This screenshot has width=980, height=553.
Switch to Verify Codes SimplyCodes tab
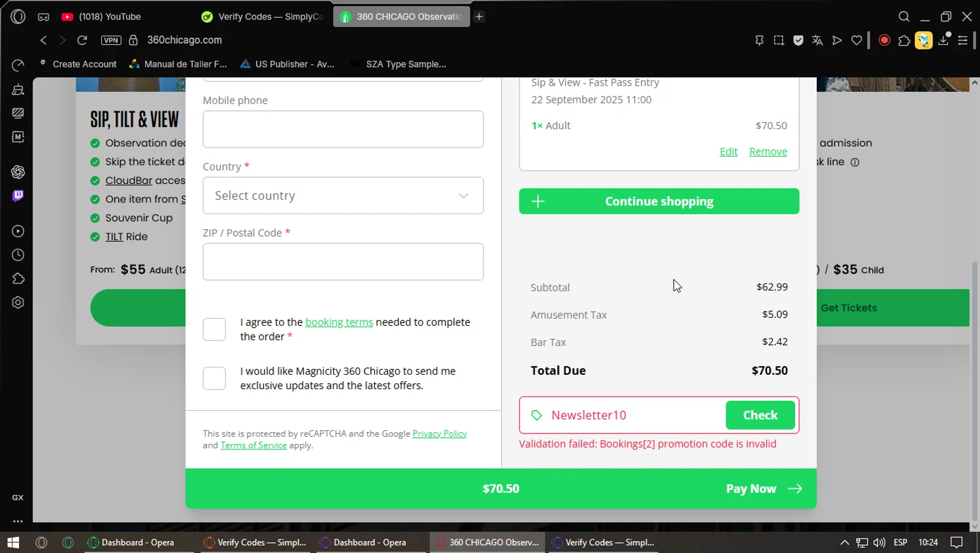[x=263, y=17]
